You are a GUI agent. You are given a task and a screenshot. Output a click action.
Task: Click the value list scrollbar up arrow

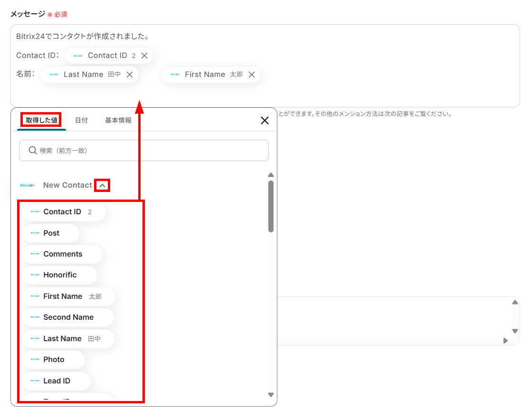271,175
